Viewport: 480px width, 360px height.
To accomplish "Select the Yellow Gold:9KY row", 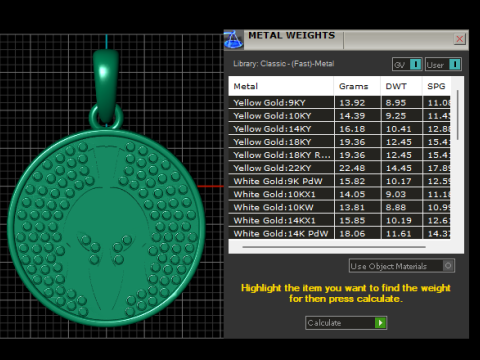I will 339,103.
